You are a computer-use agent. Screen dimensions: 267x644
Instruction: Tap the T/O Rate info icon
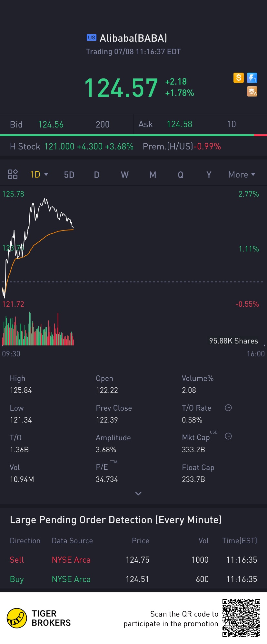point(228,408)
